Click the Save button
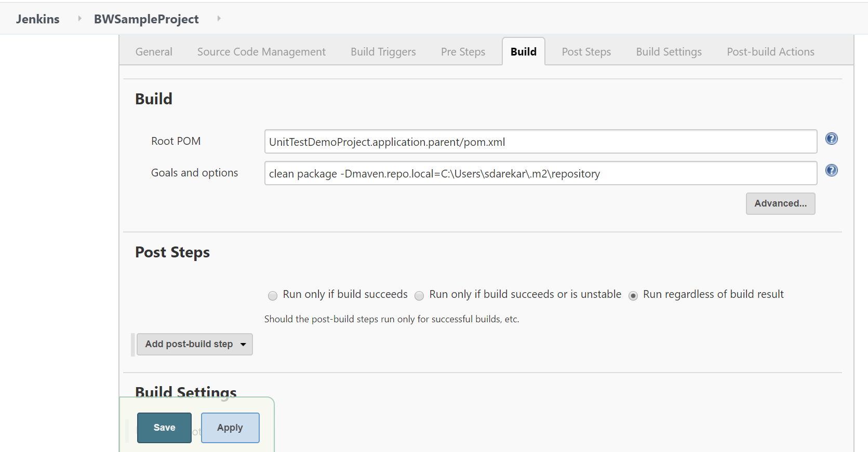This screenshot has height=452, width=868. coord(164,428)
